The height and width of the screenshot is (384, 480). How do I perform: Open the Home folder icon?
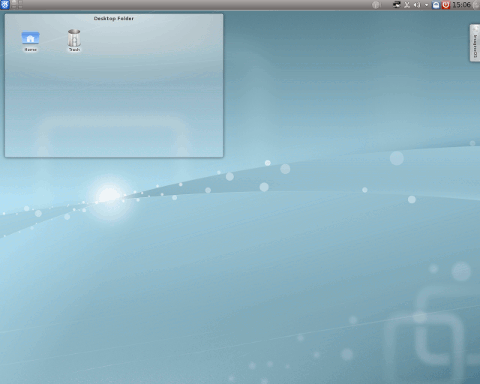[x=30, y=38]
